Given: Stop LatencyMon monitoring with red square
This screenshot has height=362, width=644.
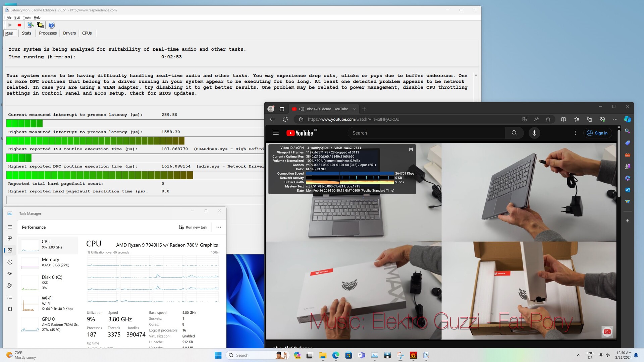Looking at the screenshot, I should [19, 25].
